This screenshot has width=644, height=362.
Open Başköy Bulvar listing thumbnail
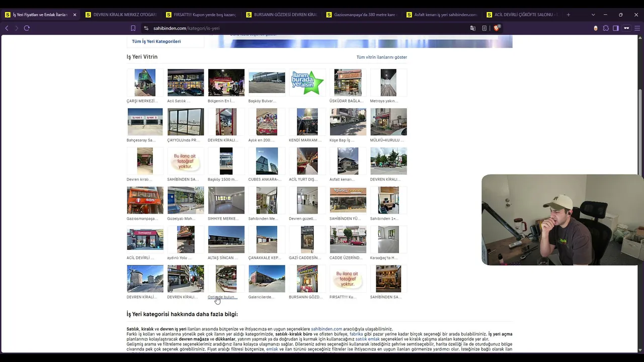click(267, 82)
